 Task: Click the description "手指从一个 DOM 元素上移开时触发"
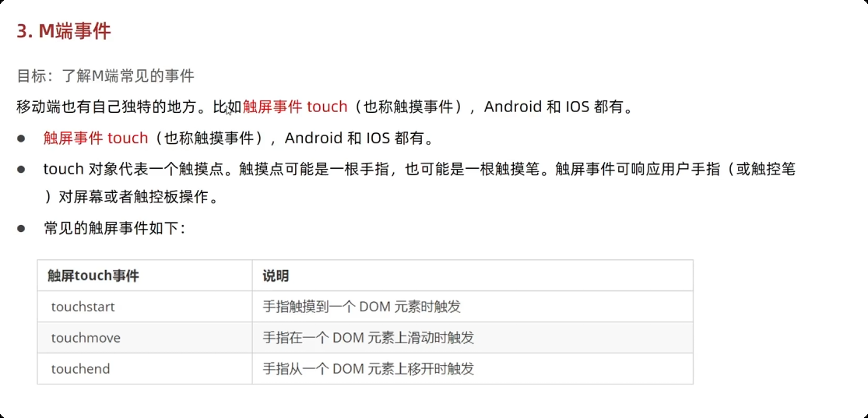368,368
